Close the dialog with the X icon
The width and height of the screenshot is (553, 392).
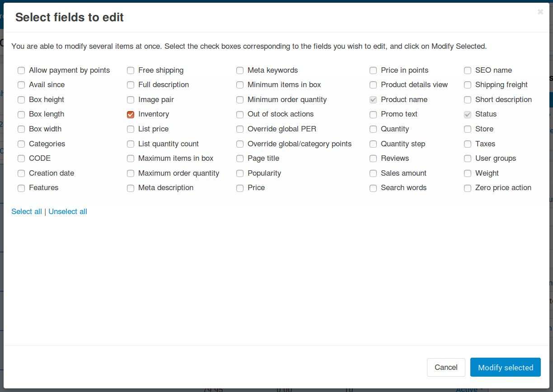coord(540,12)
